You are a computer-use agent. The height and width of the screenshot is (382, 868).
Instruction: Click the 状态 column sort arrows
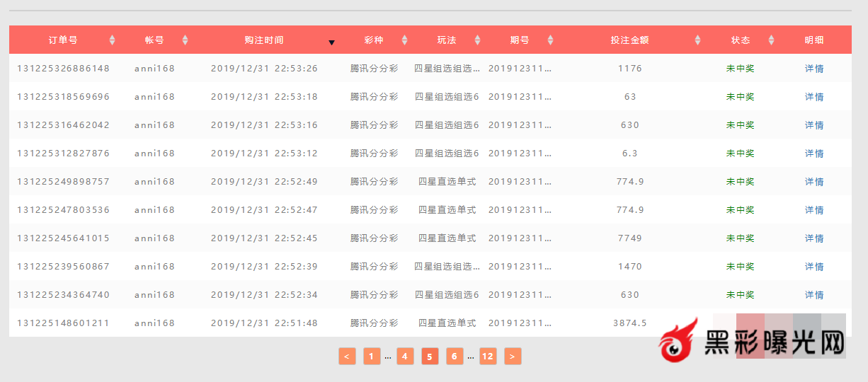pos(771,40)
